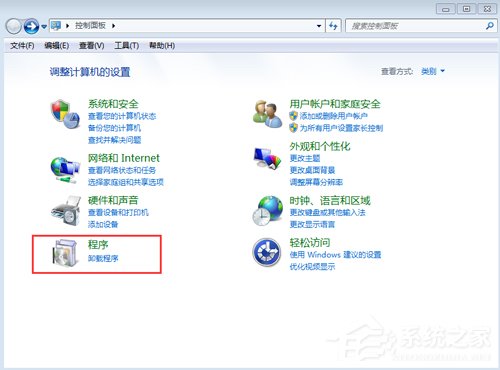Open the recent pages dropdown arrow
Screen dimensions: 500x370
[44, 26]
